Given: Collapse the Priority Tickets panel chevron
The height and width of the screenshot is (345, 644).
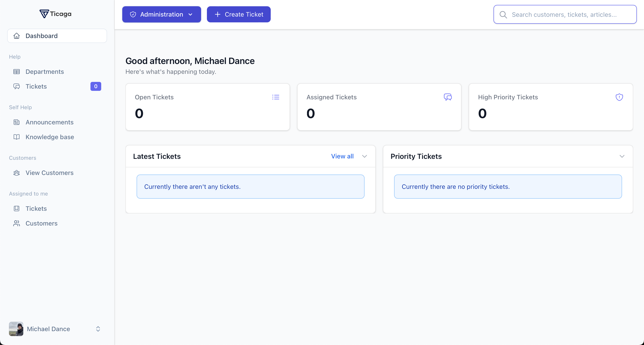Looking at the screenshot, I should pyautogui.click(x=622, y=156).
